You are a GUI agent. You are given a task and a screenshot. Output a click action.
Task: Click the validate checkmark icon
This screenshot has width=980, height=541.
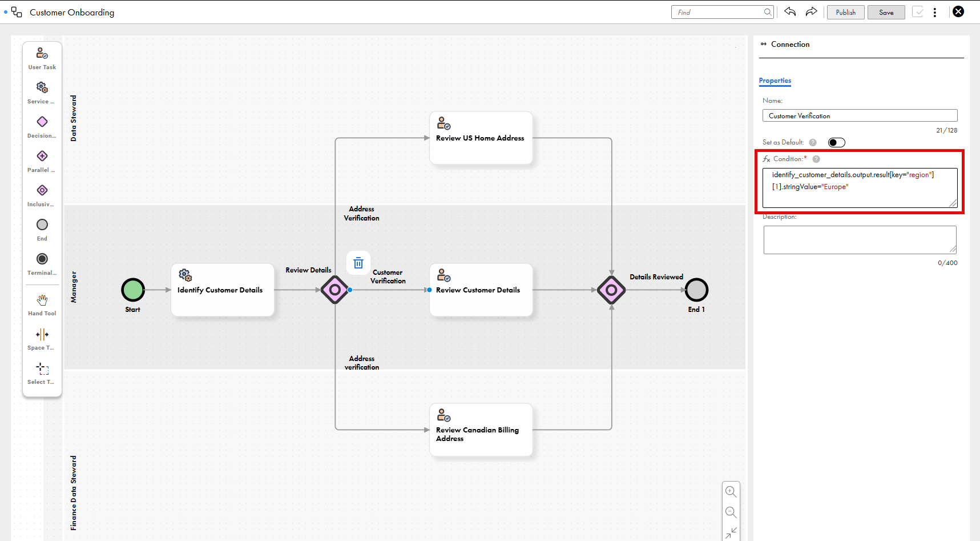[x=918, y=11]
